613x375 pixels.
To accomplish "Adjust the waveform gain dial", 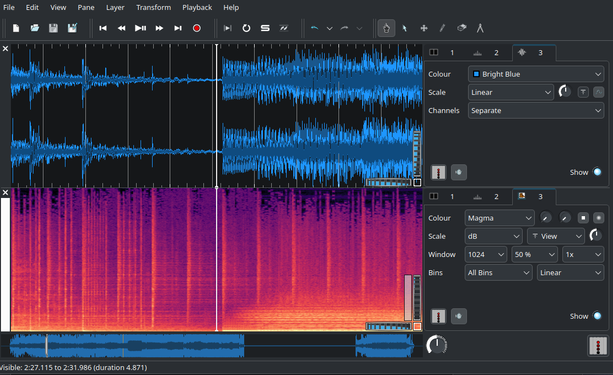I will coord(565,92).
